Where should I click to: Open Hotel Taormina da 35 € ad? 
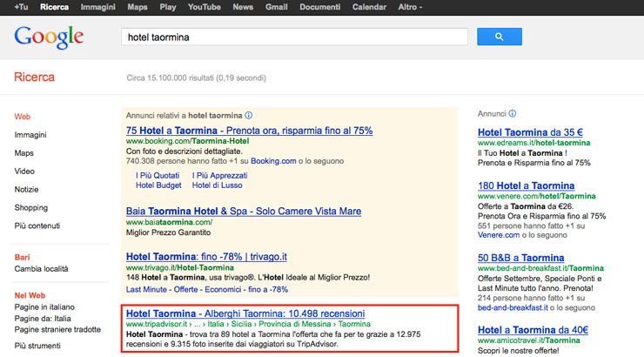(530, 132)
